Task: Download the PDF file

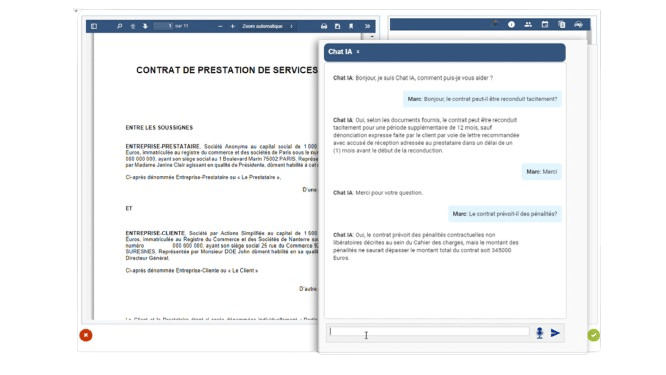Action: point(337,26)
